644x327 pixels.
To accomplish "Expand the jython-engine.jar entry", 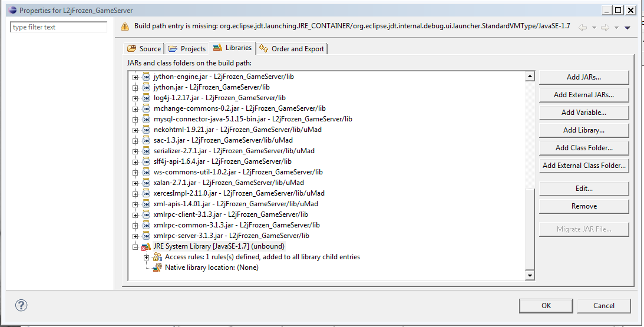I will (x=135, y=77).
